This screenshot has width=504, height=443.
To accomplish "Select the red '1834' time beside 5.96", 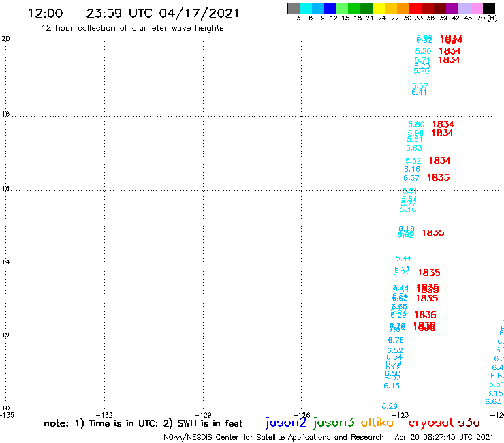I will (443, 133).
